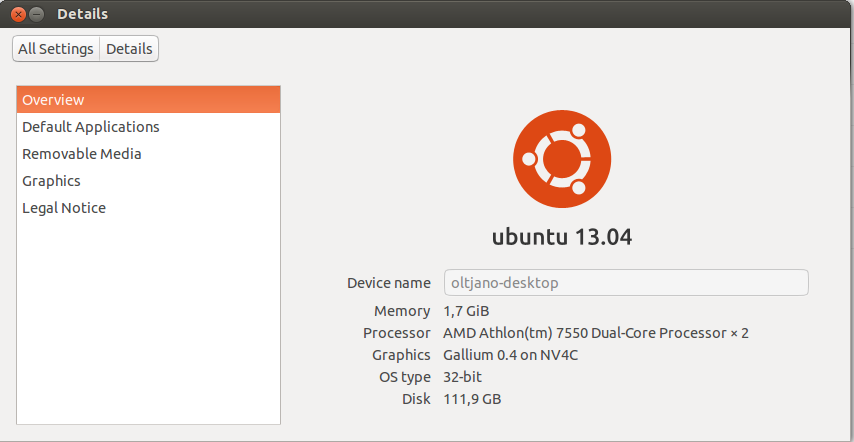Click the Device name label
Screen dimensions: 854x442
point(389,283)
